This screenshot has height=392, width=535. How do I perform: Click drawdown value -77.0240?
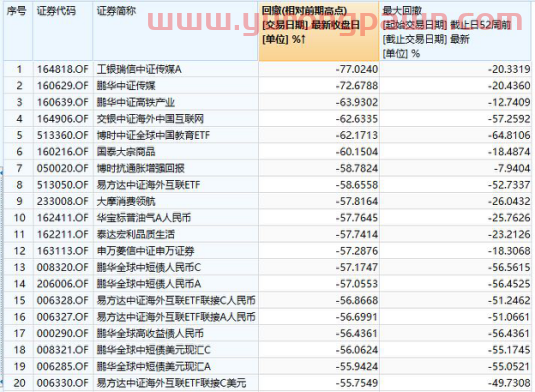tap(357, 69)
